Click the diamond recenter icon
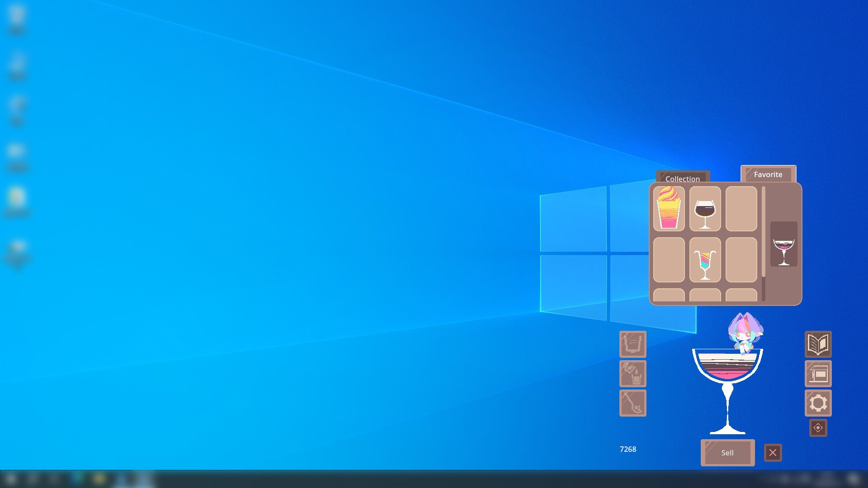Screen dimensions: 868x488 click(818, 428)
